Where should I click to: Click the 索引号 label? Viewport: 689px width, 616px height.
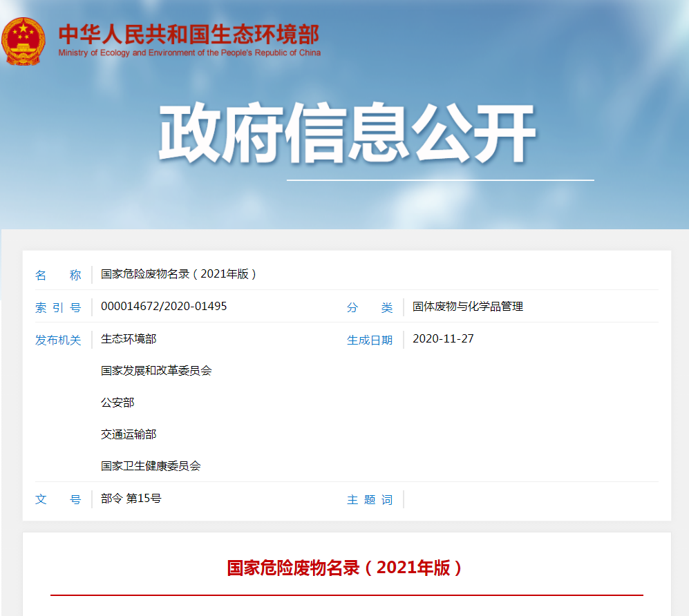58,308
